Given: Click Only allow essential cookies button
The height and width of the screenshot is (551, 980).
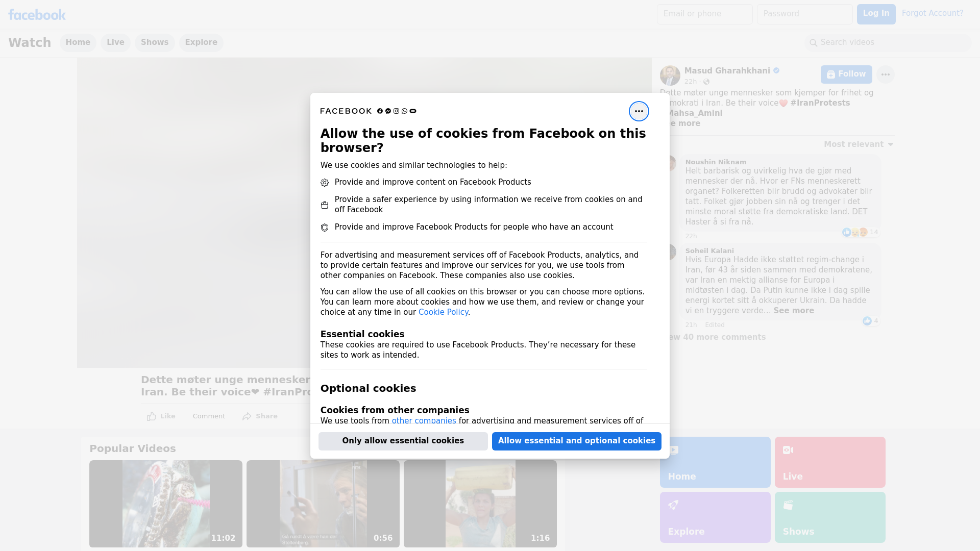Looking at the screenshot, I should pyautogui.click(x=403, y=441).
